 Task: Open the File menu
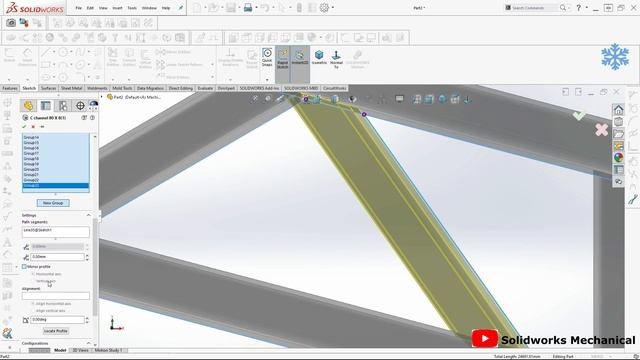point(78,8)
